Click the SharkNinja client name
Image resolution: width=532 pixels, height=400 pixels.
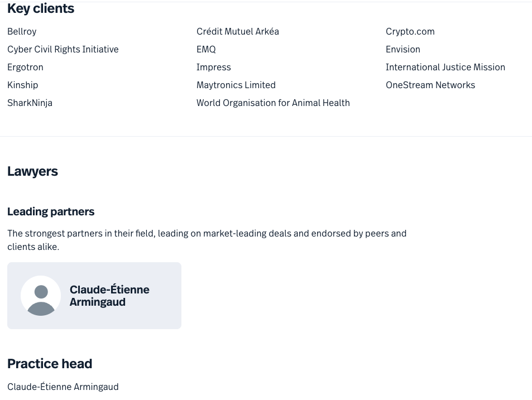(30, 103)
